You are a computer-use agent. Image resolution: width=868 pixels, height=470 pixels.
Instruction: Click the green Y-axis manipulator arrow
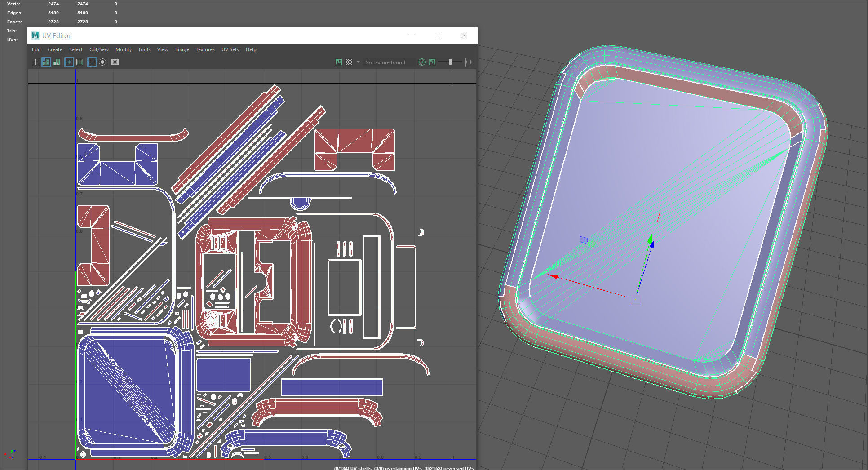pos(650,239)
